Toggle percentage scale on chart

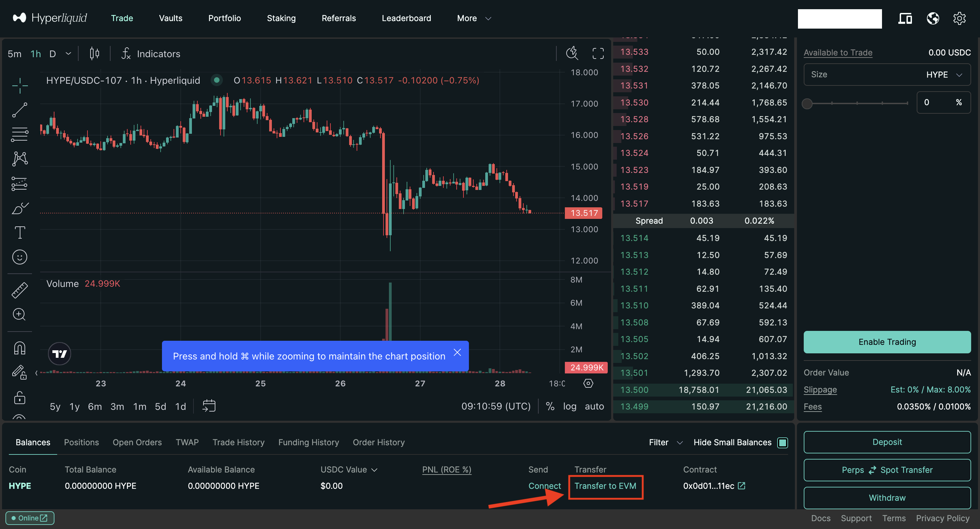(550, 406)
